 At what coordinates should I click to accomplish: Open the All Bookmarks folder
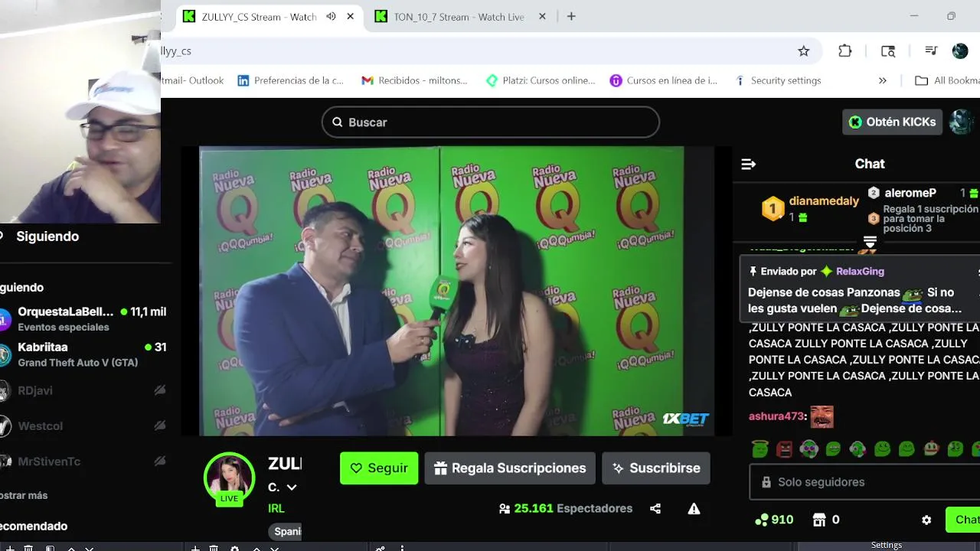(x=947, y=80)
